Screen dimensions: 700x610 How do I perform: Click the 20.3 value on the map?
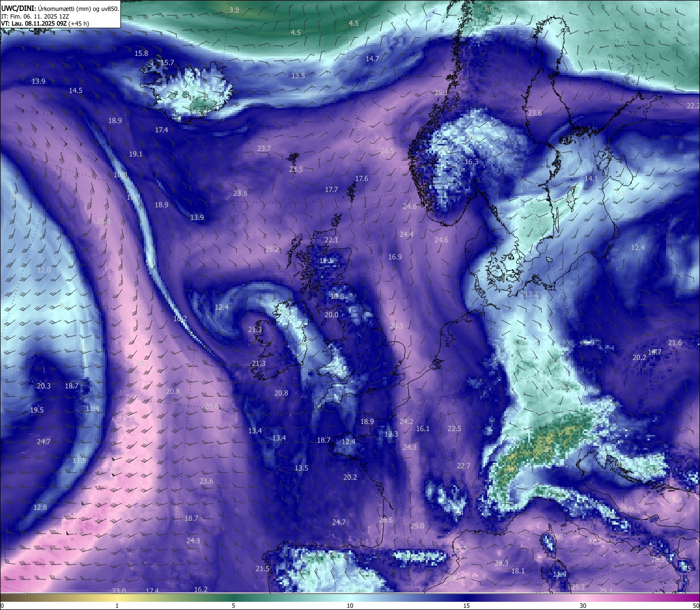(44, 386)
